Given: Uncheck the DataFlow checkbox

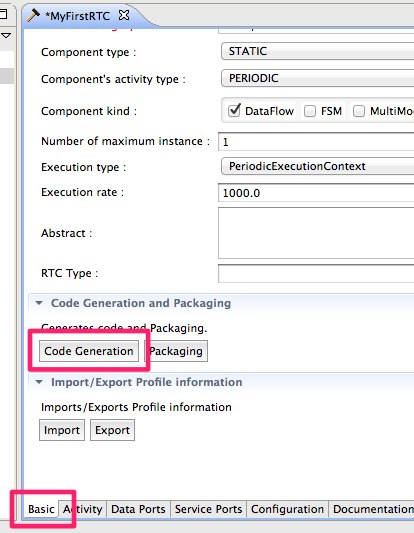Looking at the screenshot, I should click(234, 111).
